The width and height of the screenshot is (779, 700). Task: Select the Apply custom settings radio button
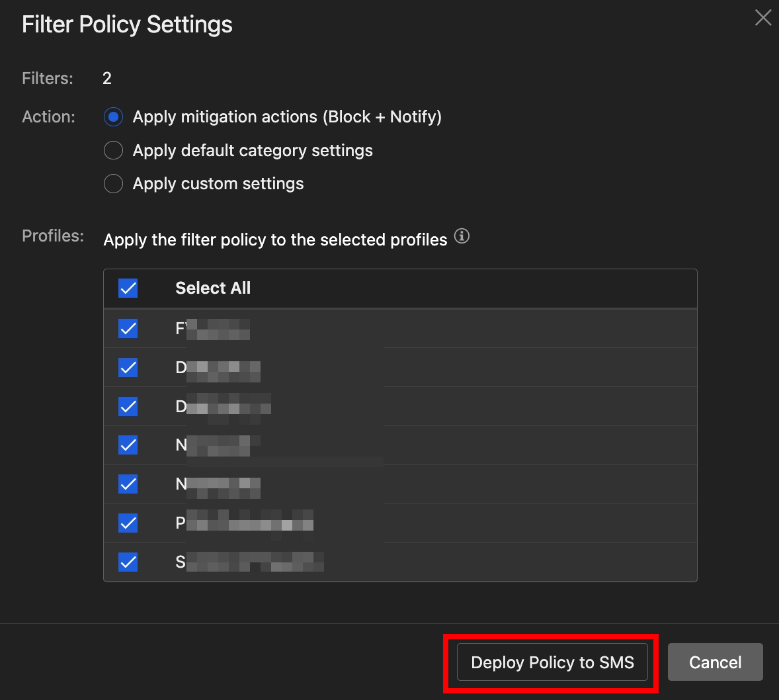coord(114,183)
